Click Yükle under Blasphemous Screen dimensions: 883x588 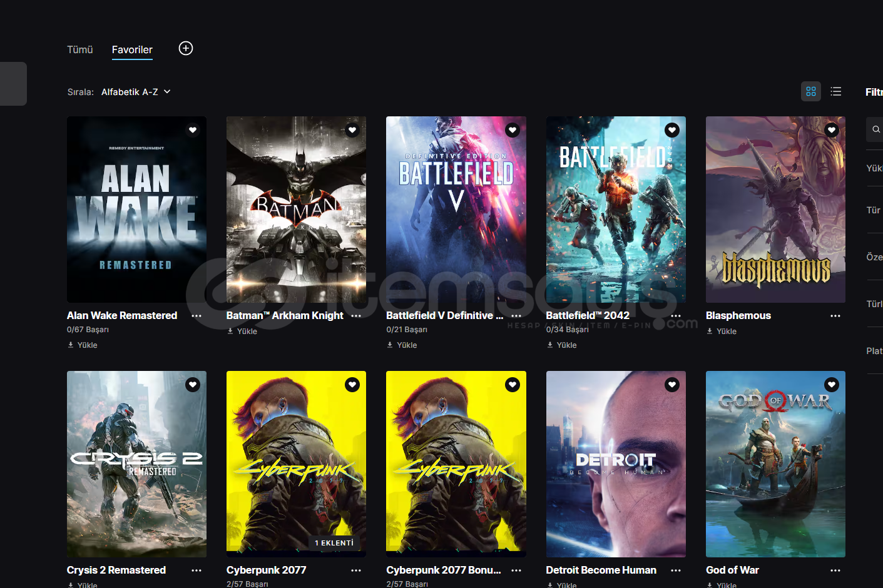point(722,331)
